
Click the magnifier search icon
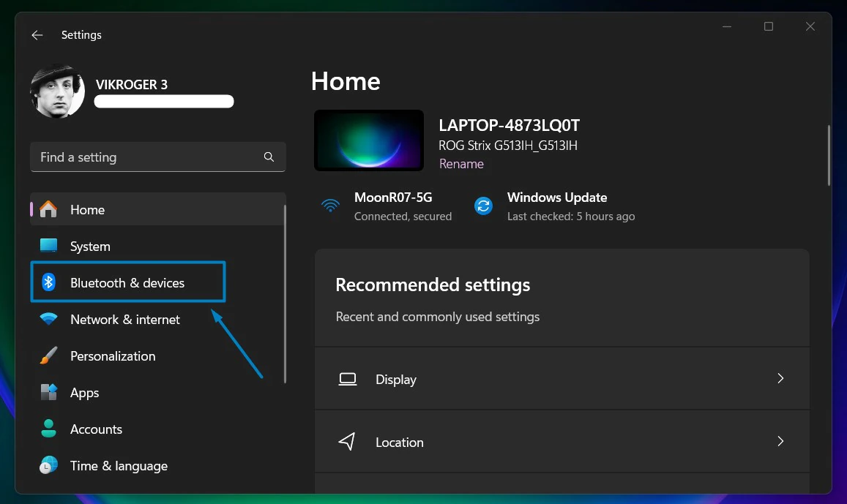coord(269,157)
